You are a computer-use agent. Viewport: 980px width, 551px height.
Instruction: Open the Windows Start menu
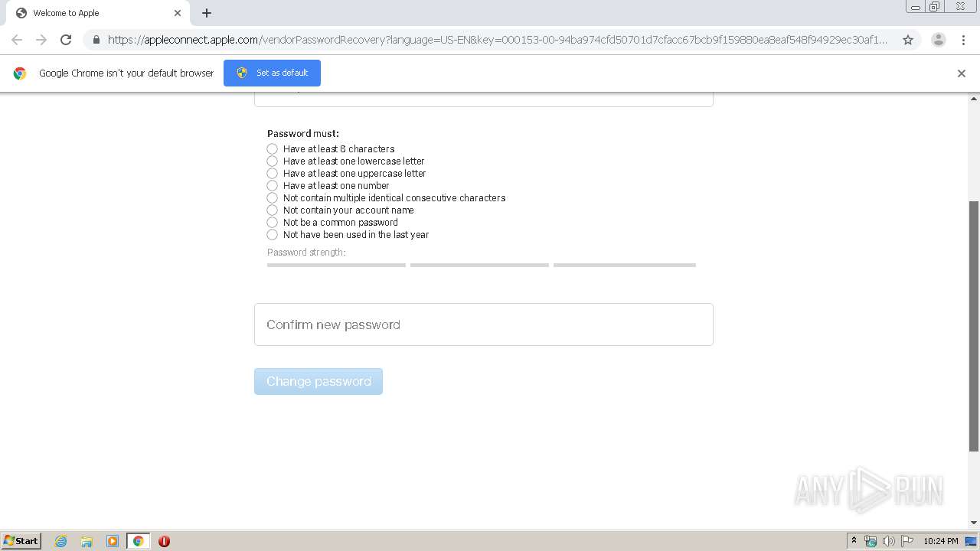(x=21, y=540)
